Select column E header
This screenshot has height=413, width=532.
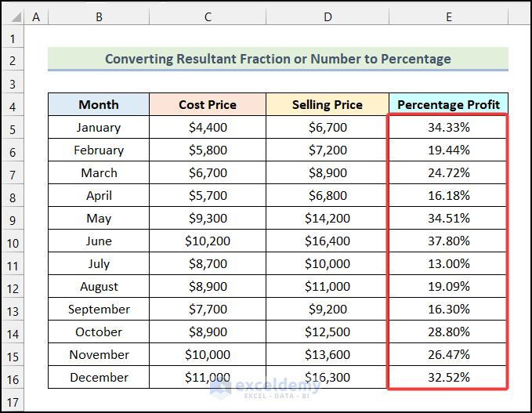[448, 16]
